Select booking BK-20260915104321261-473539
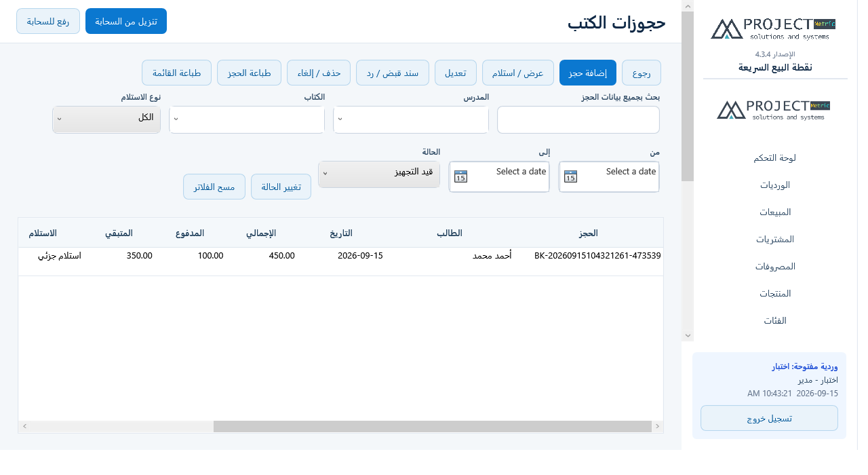The height and width of the screenshot is (475, 868). [x=597, y=256]
